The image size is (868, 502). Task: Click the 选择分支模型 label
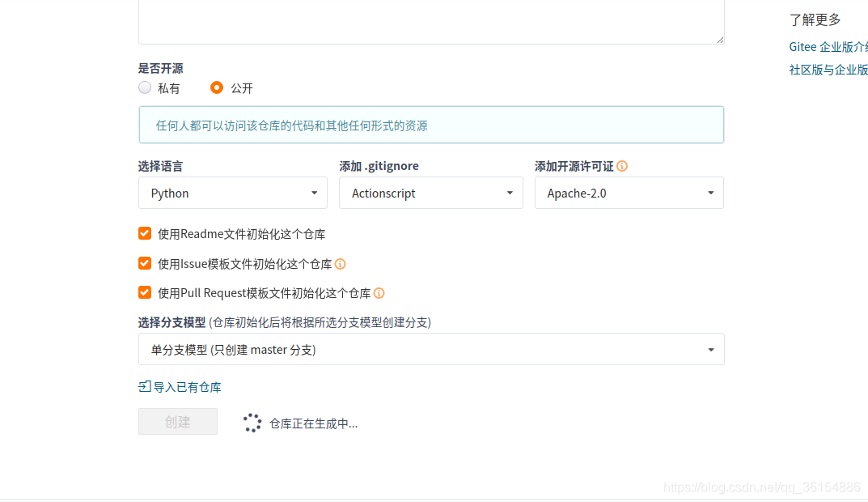tap(171, 322)
